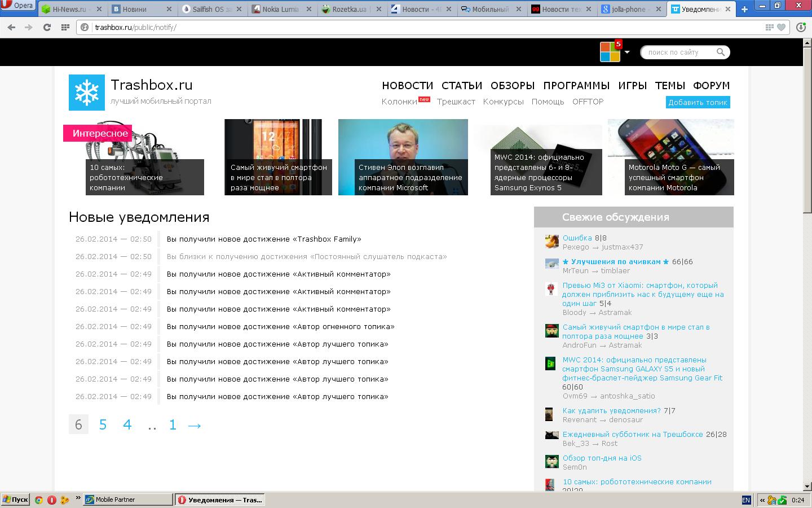The image size is (812, 508).
Task: Open the Speed Dial grid icon
Action: (x=65, y=27)
